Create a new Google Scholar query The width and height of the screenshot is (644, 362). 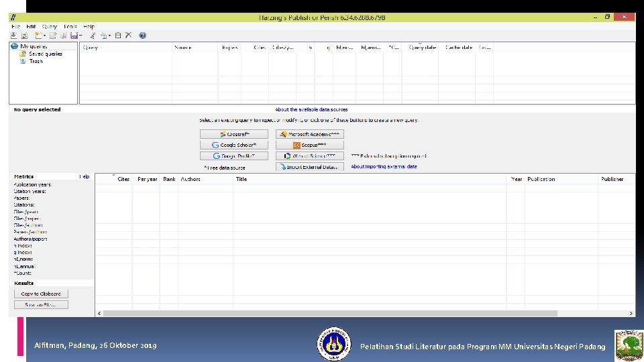pyautogui.click(x=234, y=145)
